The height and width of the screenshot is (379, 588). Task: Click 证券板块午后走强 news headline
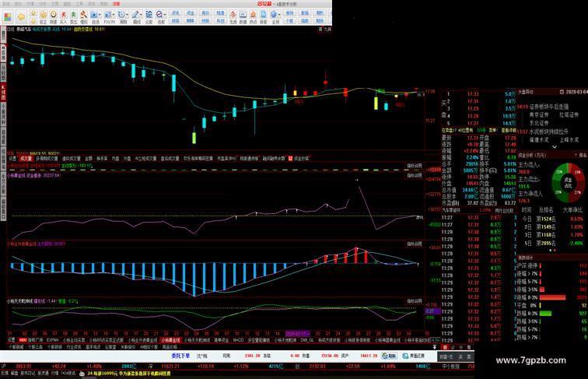point(548,107)
